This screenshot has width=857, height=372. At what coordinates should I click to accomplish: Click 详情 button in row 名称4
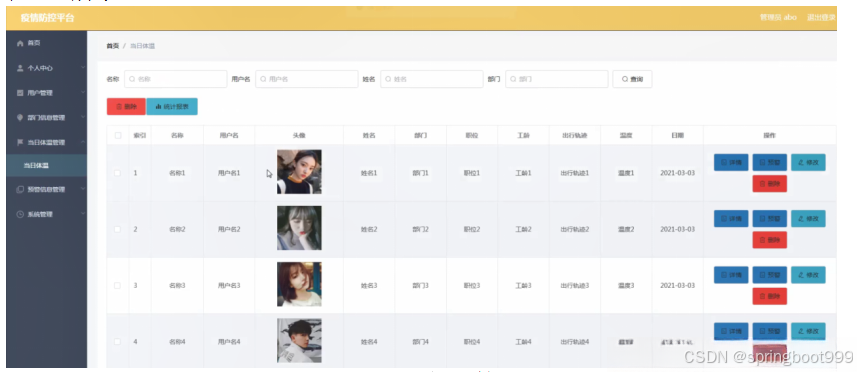point(731,331)
